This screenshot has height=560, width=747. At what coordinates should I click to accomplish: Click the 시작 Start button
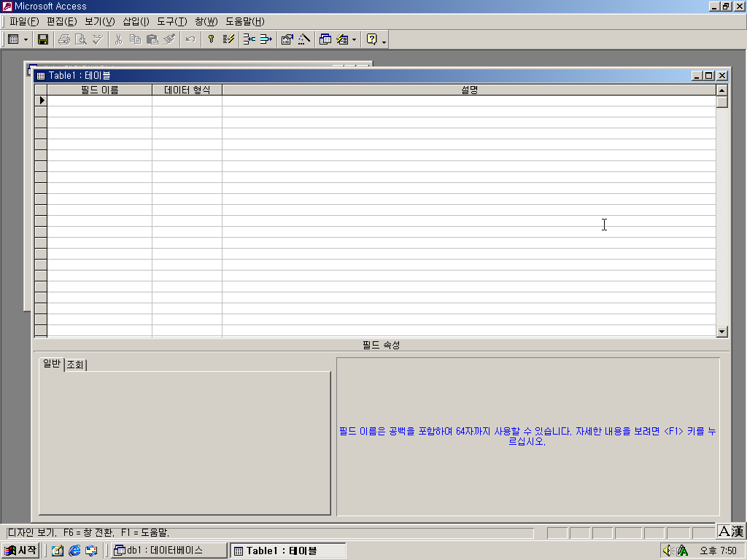20,551
